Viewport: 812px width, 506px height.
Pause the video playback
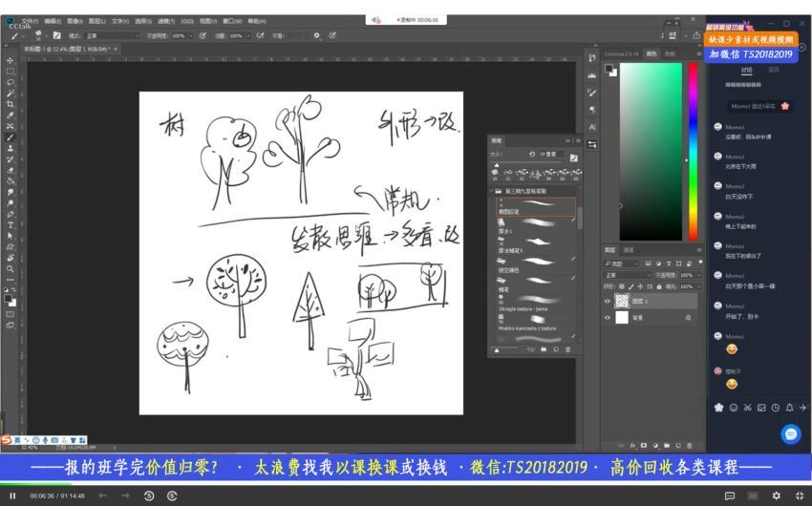click(12, 495)
